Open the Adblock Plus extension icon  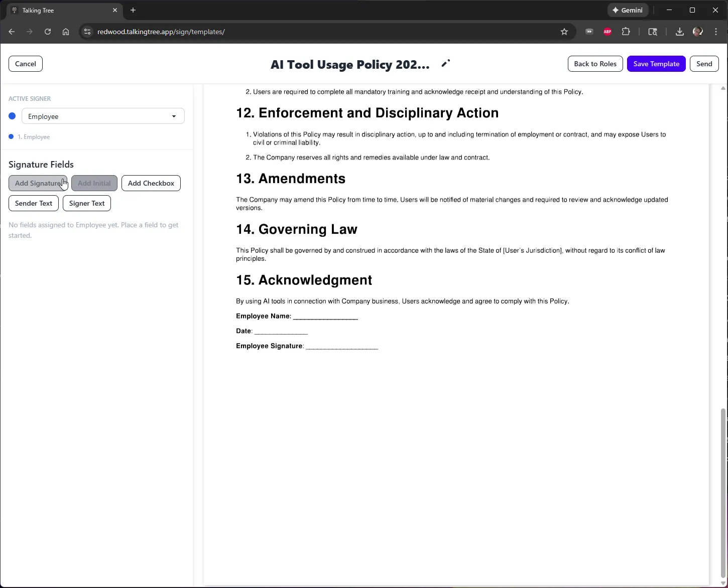(x=608, y=32)
